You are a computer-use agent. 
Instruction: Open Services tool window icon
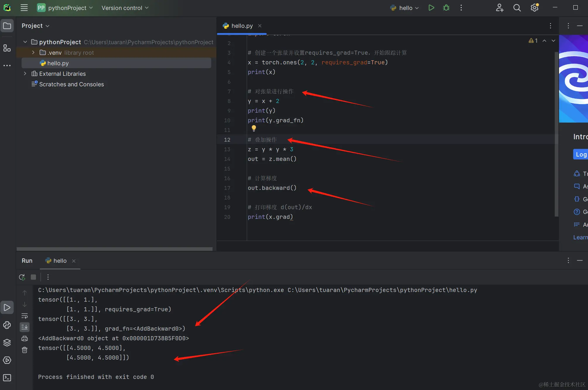click(7, 360)
